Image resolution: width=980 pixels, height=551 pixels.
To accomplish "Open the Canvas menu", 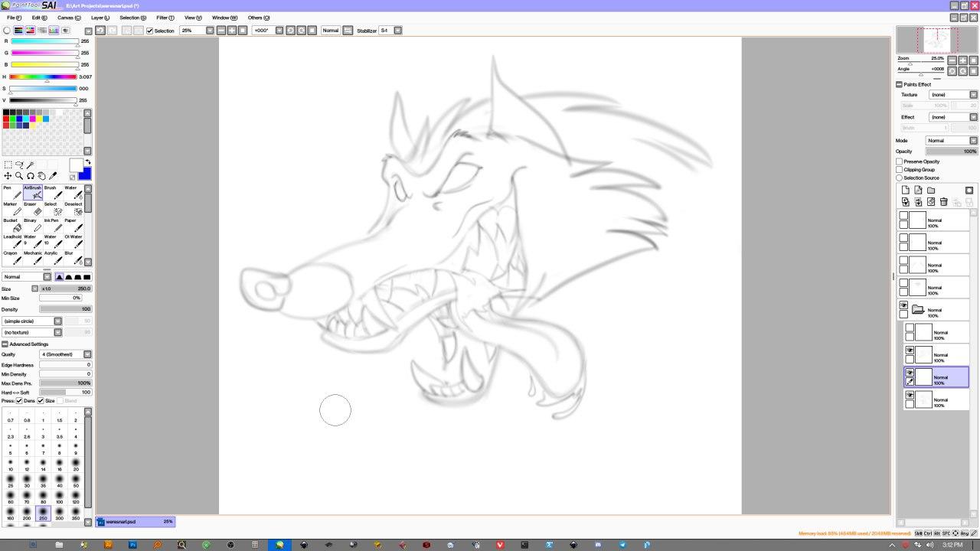I will 69,18.
